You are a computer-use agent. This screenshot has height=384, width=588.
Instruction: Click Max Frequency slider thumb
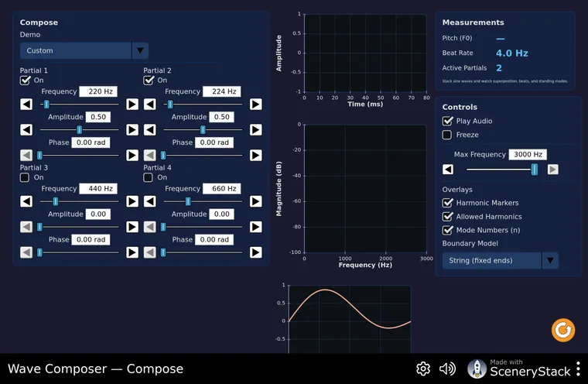pyautogui.click(x=535, y=170)
